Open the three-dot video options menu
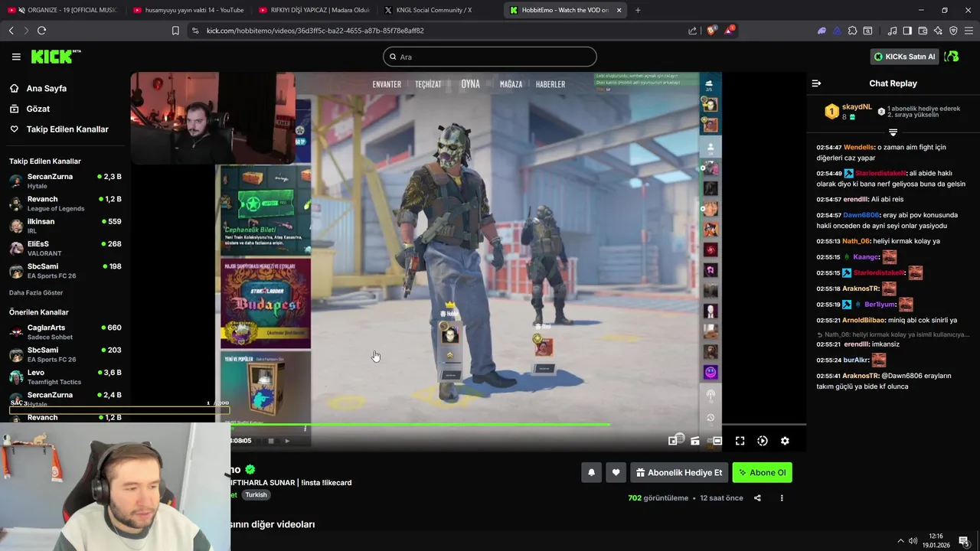Image resolution: width=980 pixels, height=551 pixels. (x=782, y=498)
